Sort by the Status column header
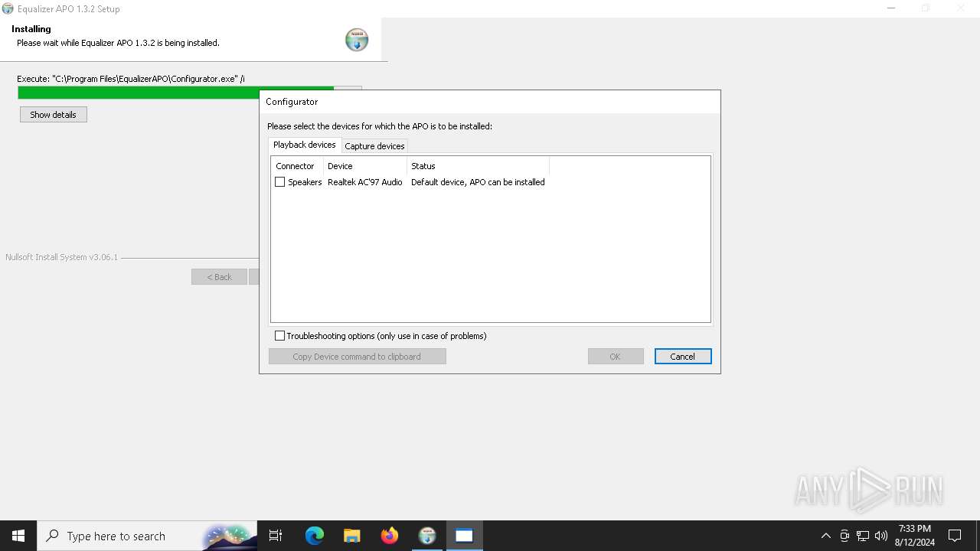This screenshot has width=980, height=551. tap(478, 166)
